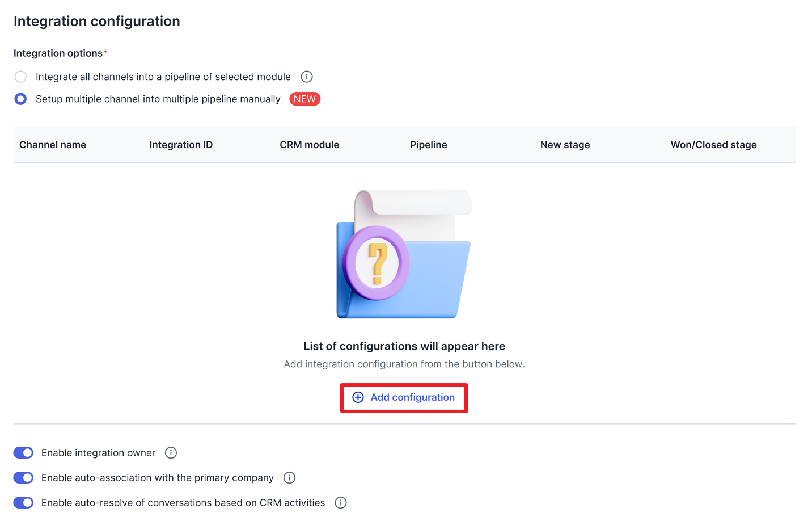This screenshot has height=525, width=812.
Task: Click the folder question-mark illustration
Action: (x=404, y=254)
